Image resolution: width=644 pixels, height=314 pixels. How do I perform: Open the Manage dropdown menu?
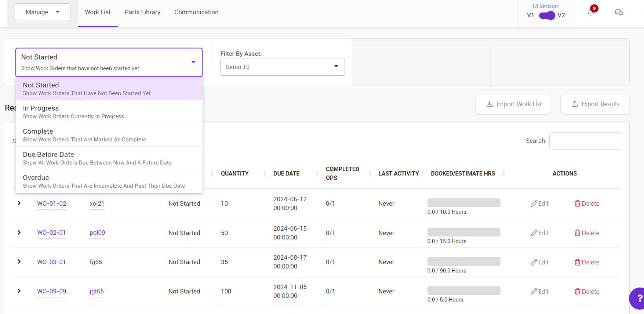tap(43, 12)
